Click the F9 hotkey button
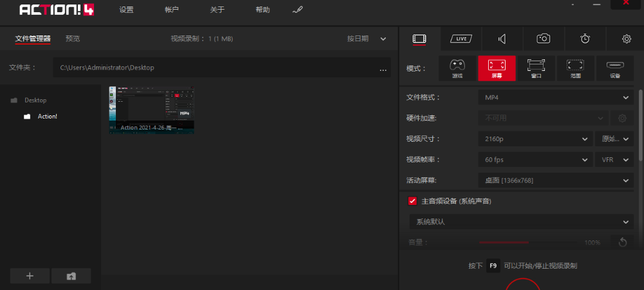This screenshot has height=290, width=644. coord(493,266)
